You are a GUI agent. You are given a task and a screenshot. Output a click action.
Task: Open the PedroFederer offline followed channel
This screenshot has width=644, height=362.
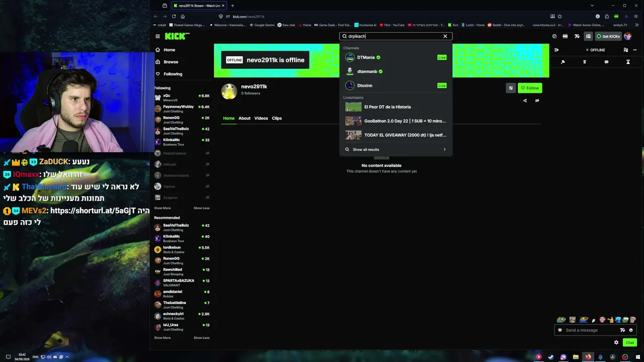(182, 153)
